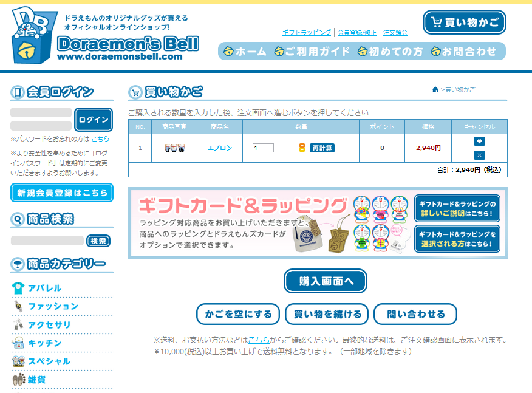Click the Doraemon's Bell logo
This screenshot has width=532, height=393.
pyautogui.click(x=105, y=35)
